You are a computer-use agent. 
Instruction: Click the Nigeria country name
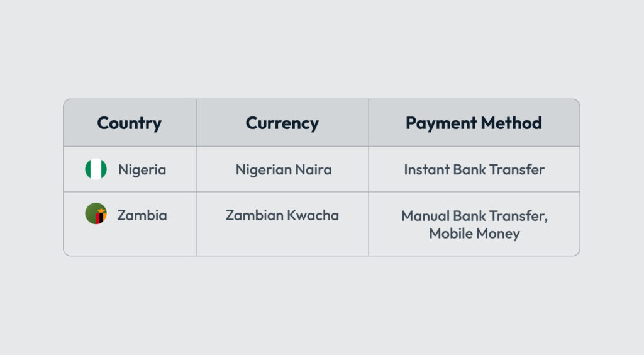point(142,170)
